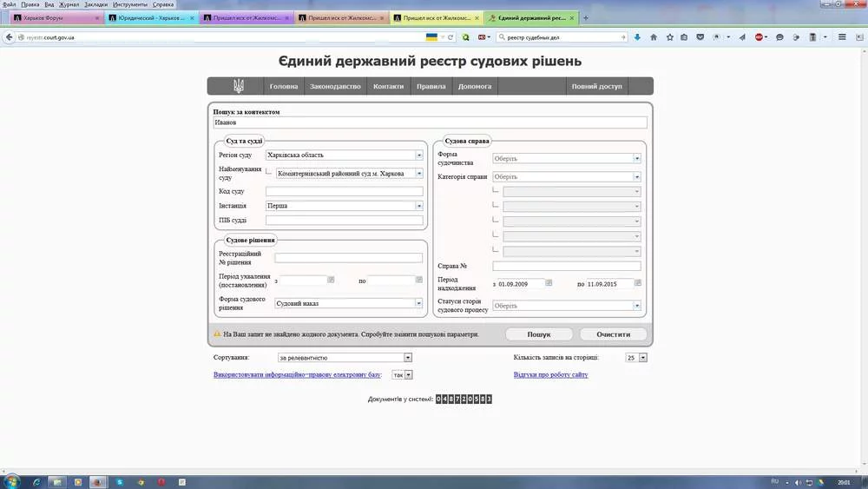Open Категорія справи dropdown
The height and width of the screenshot is (489, 868).
[x=636, y=176]
